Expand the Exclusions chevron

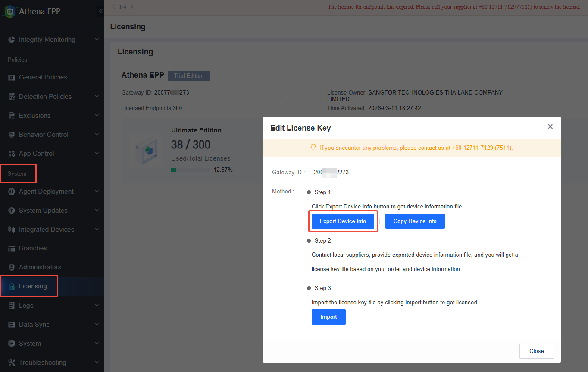97,115
